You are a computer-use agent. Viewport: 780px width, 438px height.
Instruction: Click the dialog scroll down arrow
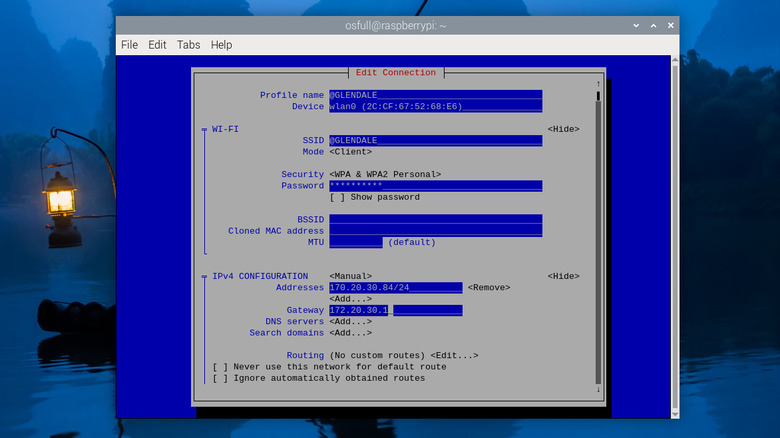tap(599, 390)
